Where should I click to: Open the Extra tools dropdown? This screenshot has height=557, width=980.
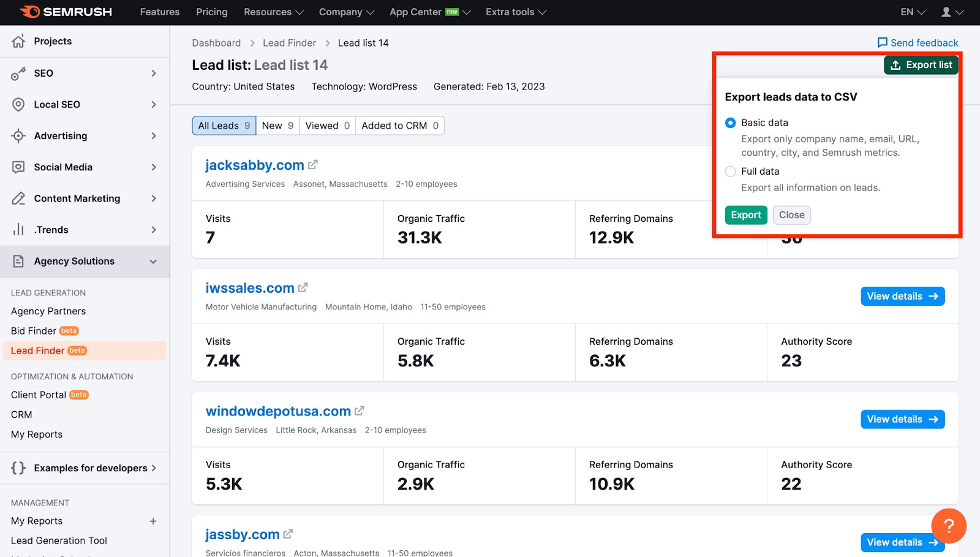(516, 12)
